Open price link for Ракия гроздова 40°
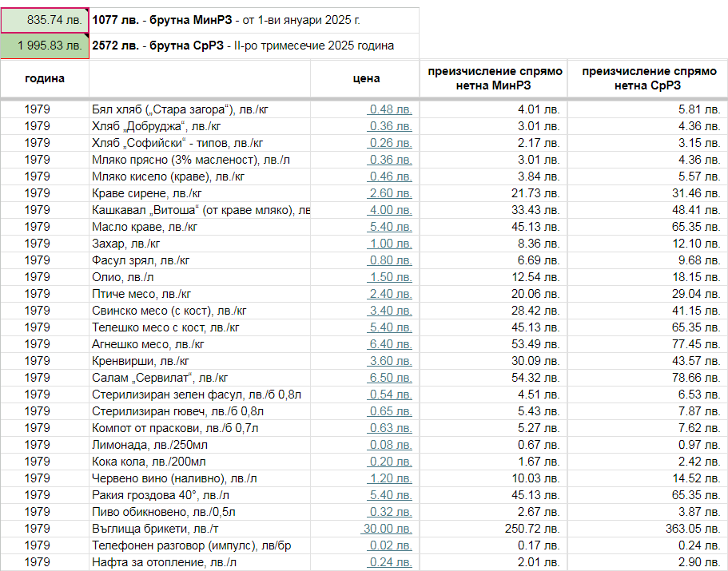 [x=391, y=495]
